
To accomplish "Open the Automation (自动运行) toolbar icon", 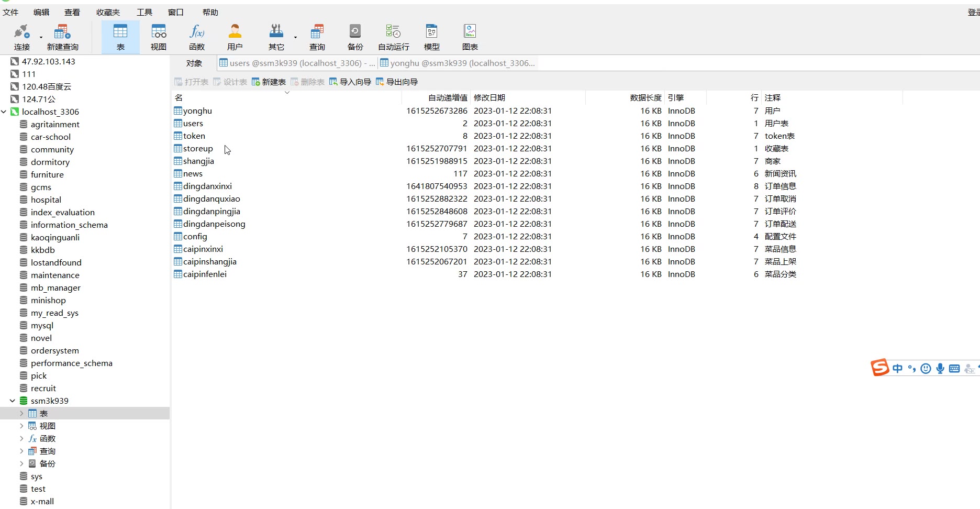I will [x=393, y=32].
